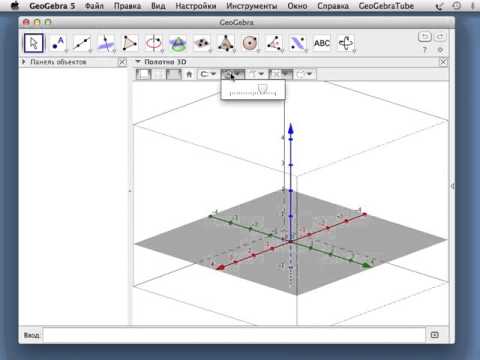Select the Intersect two surfaces tool
480x360 pixels.
tap(178, 43)
